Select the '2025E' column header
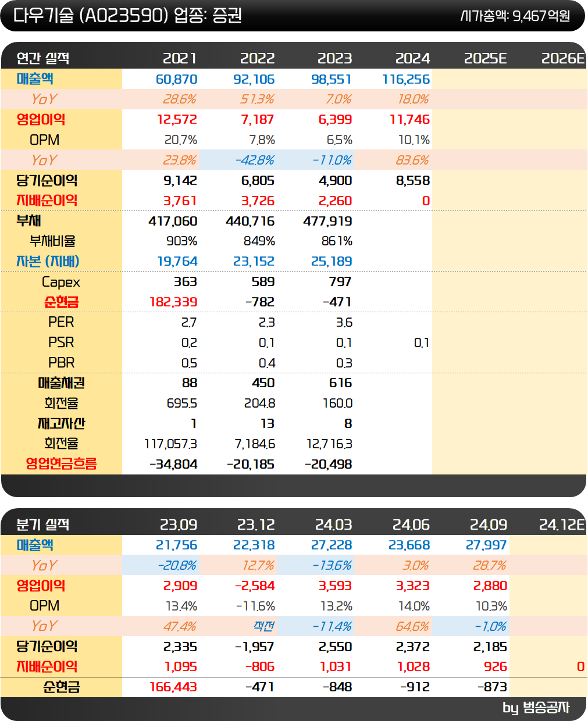Viewport: 588px width, 721px height. pos(486,58)
